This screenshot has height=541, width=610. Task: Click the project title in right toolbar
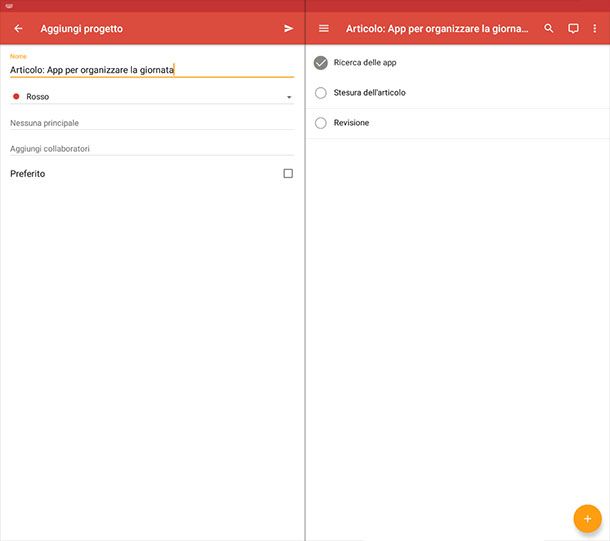(437, 29)
